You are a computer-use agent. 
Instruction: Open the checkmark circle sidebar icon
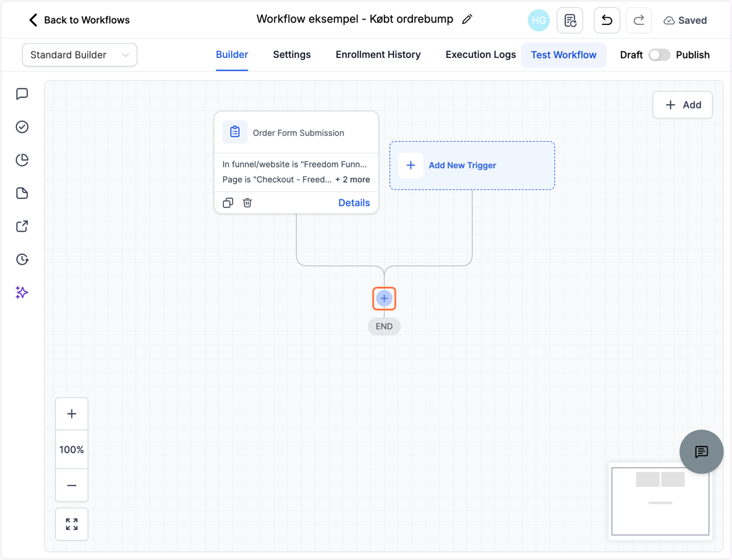pos(22,127)
